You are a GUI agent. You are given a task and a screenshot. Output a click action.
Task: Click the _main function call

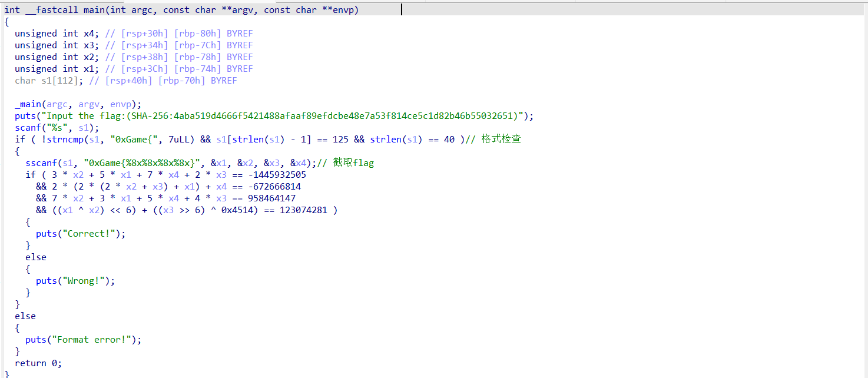click(28, 104)
